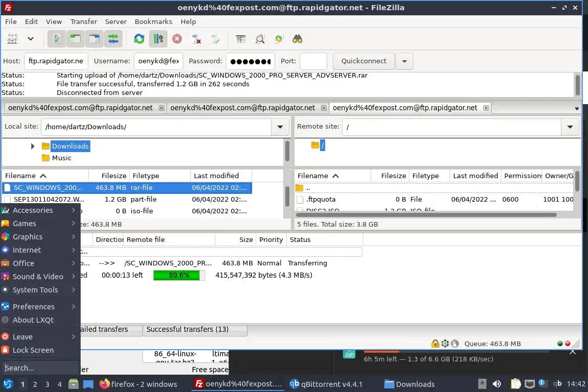Select .ftpquota file in remote list

tap(435, 199)
